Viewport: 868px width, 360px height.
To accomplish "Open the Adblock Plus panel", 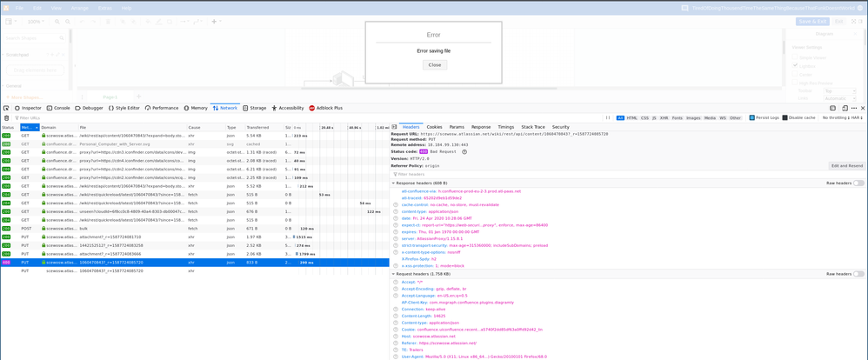I will pos(325,108).
